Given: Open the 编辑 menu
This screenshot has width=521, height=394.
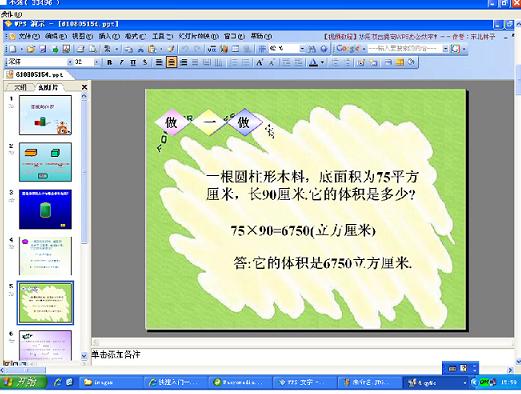Looking at the screenshot, I should point(56,36).
